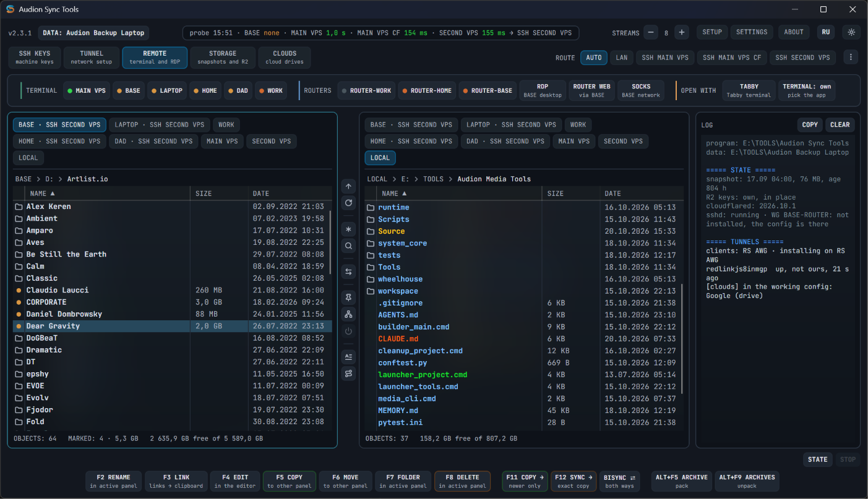Screen dimensions: 868x499
Task: Click F8 DELETE in active panel
Action: [x=463, y=481]
